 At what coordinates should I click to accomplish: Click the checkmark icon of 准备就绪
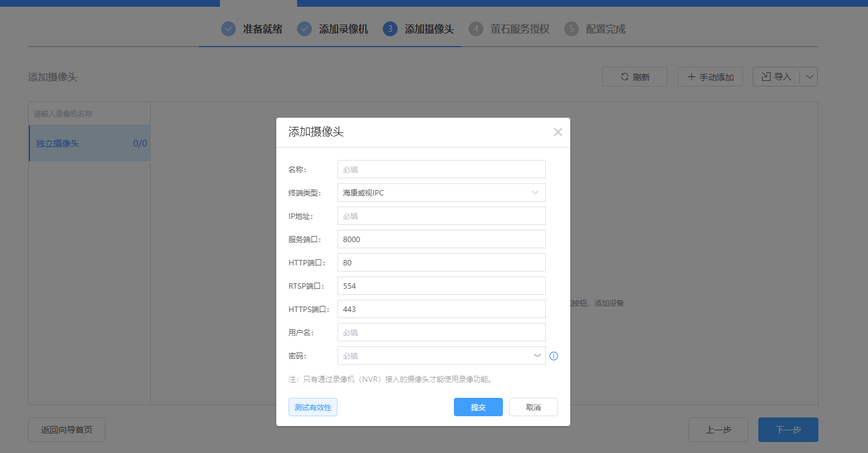[228, 29]
